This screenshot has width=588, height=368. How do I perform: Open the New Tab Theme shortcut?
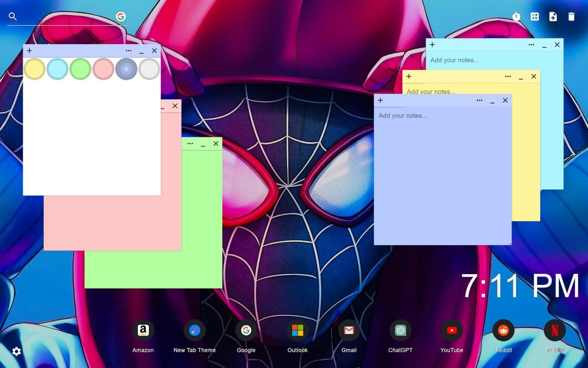(x=195, y=330)
